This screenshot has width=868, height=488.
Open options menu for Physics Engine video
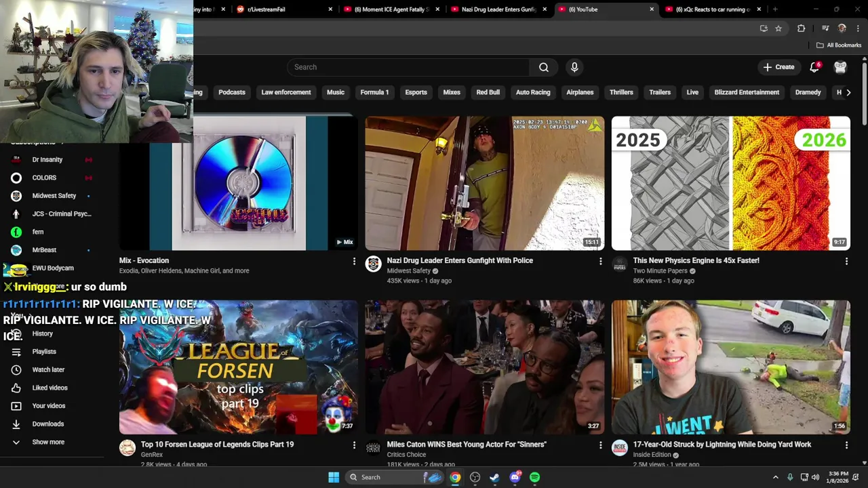click(x=846, y=261)
